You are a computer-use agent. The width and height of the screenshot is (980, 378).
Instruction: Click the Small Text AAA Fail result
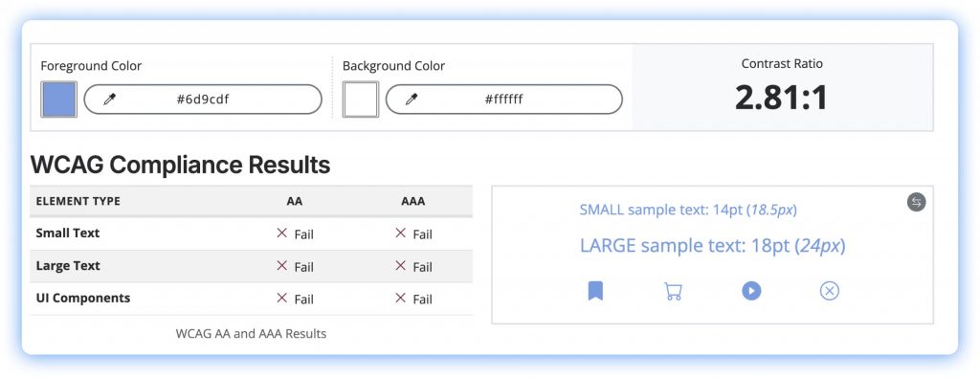click(413, 234)
